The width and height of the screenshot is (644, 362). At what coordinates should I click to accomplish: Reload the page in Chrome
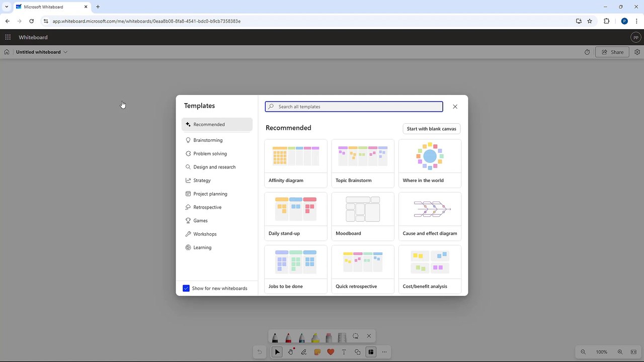point(32,21)
